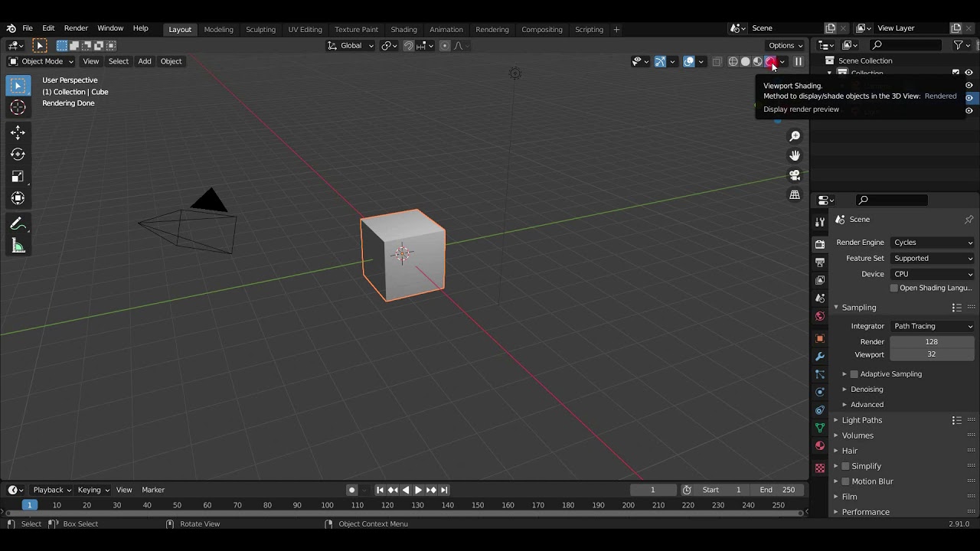Image resolution: width=980 pixels, height=551 pixels.
Task: Switch viewport to Wireframe shading
Action: (x=733, y=61)
